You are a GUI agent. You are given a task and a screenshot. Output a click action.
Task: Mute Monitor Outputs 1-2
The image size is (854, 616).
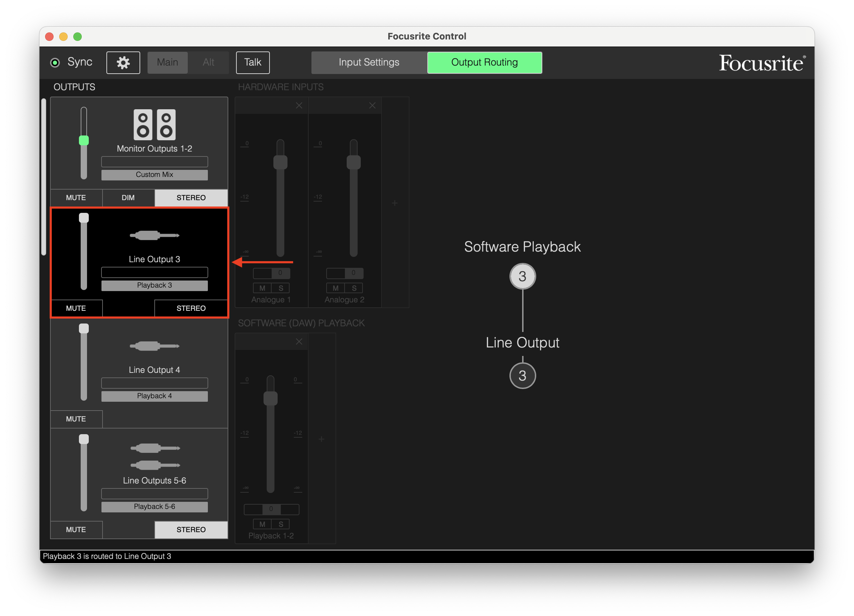pos(76,198)
